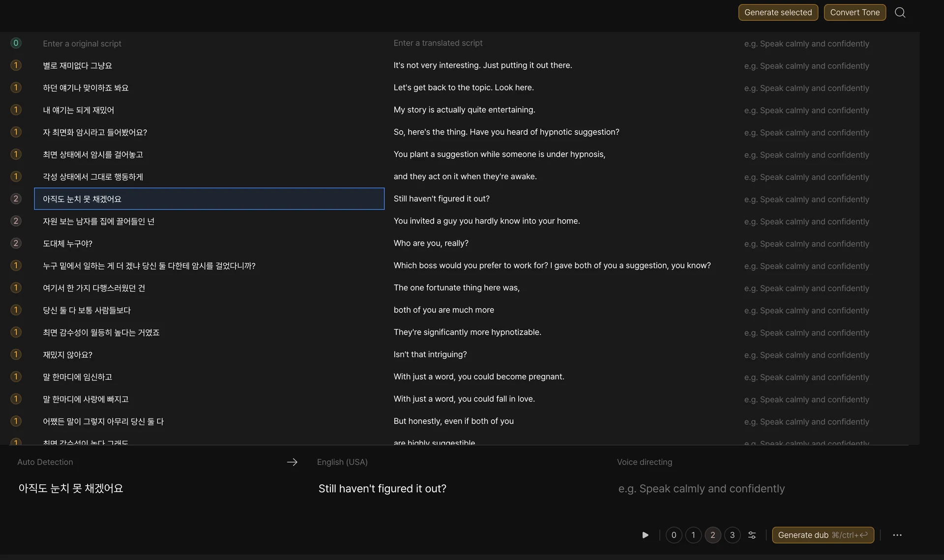Click the speaker badge for '재밌지 않아요?'

pos(16,354)
